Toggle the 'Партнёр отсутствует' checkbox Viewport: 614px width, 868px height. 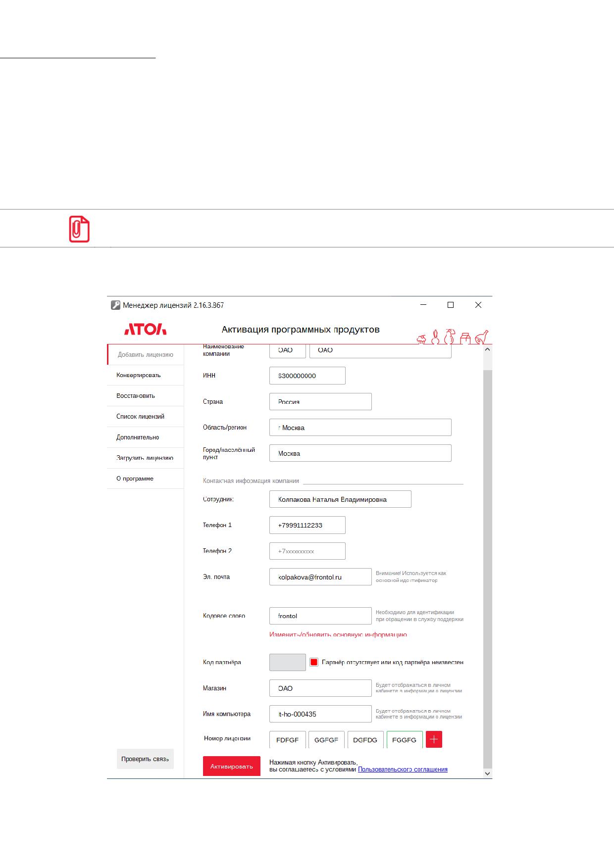pyautogui.click(x=314, y=662)
